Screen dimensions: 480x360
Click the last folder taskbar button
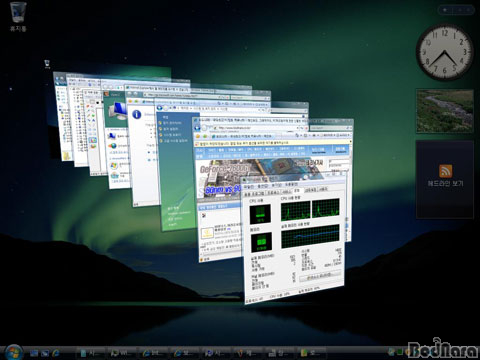pyautogui.click(x=311, y=353)
